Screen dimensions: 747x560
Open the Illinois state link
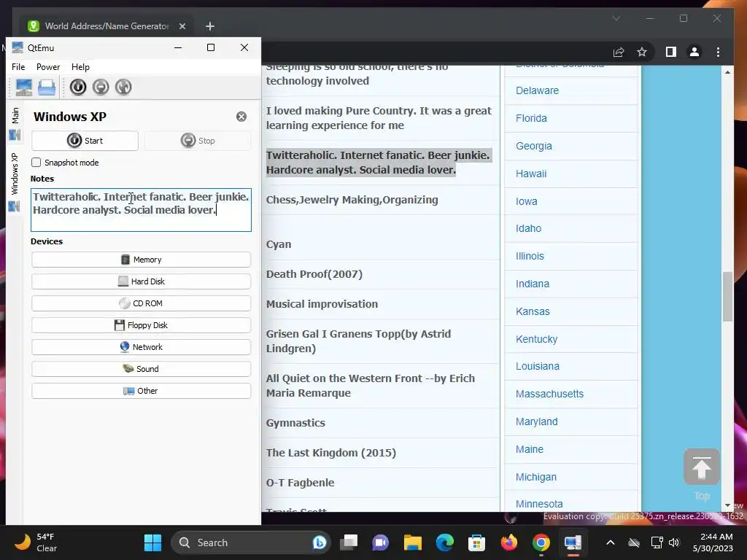pyautogui.click(x=530, y=256)
